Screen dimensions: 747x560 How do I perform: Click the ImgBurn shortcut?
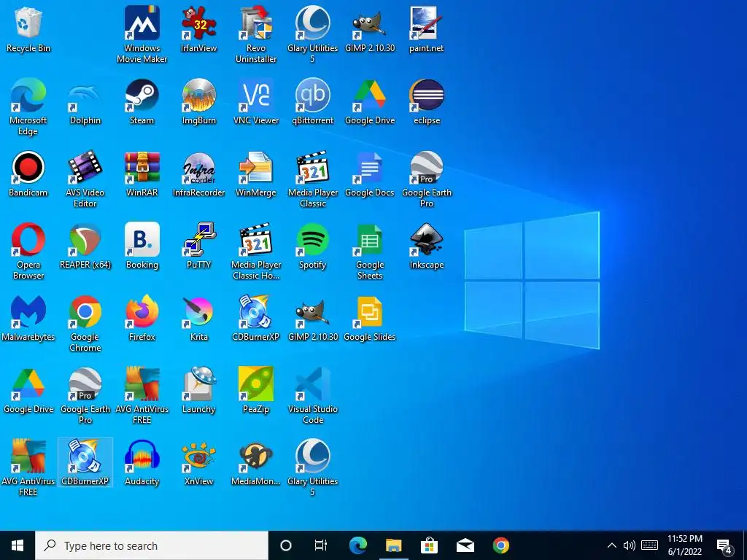pos(198,102)
